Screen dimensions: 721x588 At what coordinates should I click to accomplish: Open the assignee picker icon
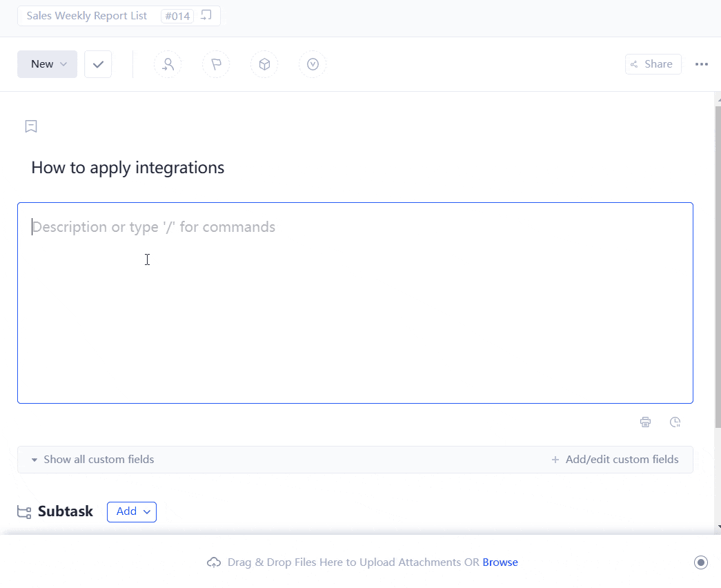[168, 63]
